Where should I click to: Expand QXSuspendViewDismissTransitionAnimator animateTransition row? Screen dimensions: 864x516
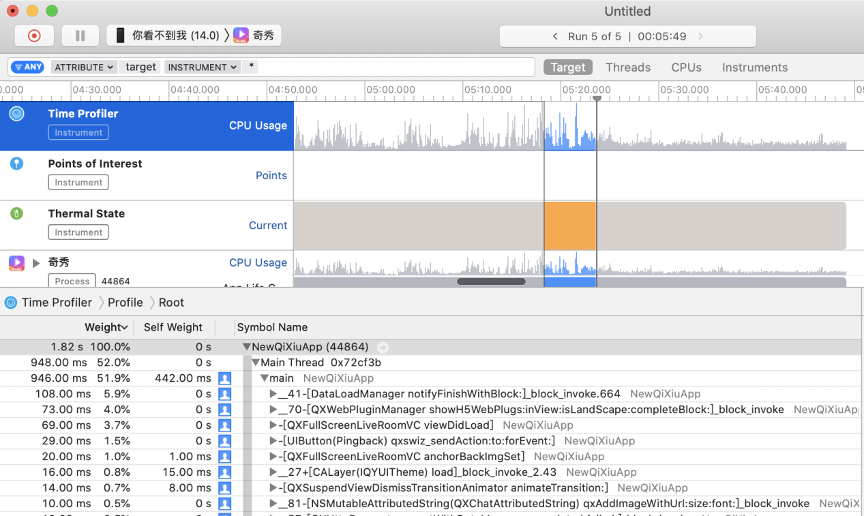273,488
